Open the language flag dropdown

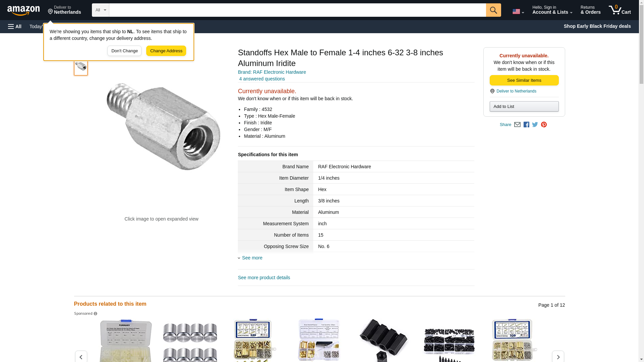coord(518,11)
